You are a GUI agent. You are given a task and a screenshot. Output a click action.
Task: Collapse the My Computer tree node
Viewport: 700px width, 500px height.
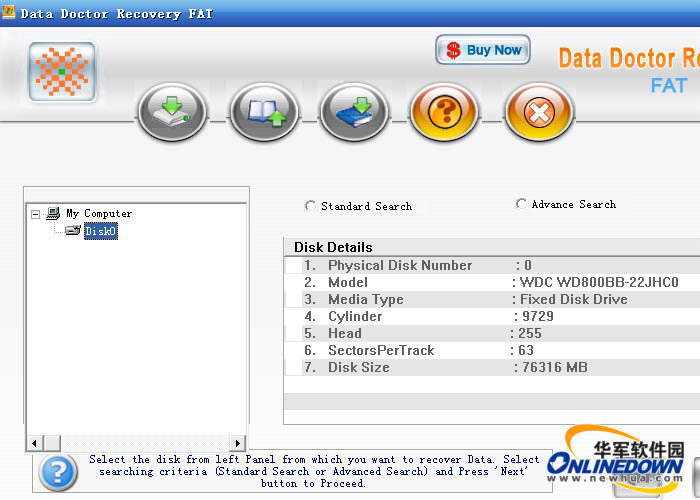35,215
